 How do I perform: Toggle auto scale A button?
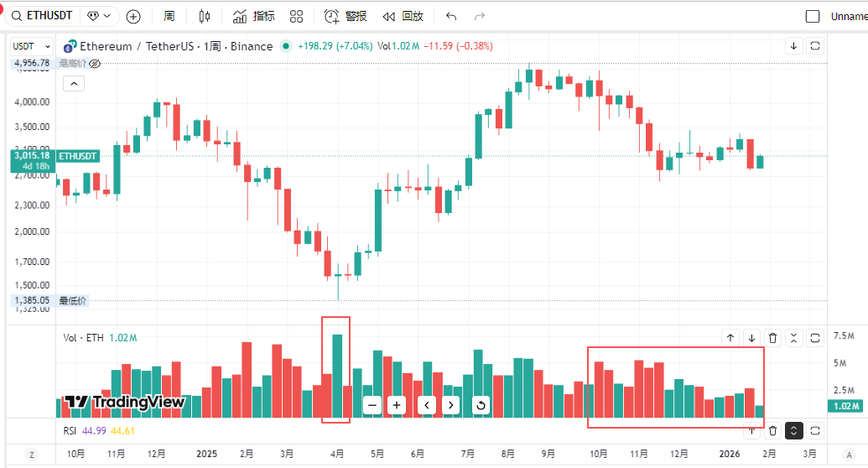[849, 455]
